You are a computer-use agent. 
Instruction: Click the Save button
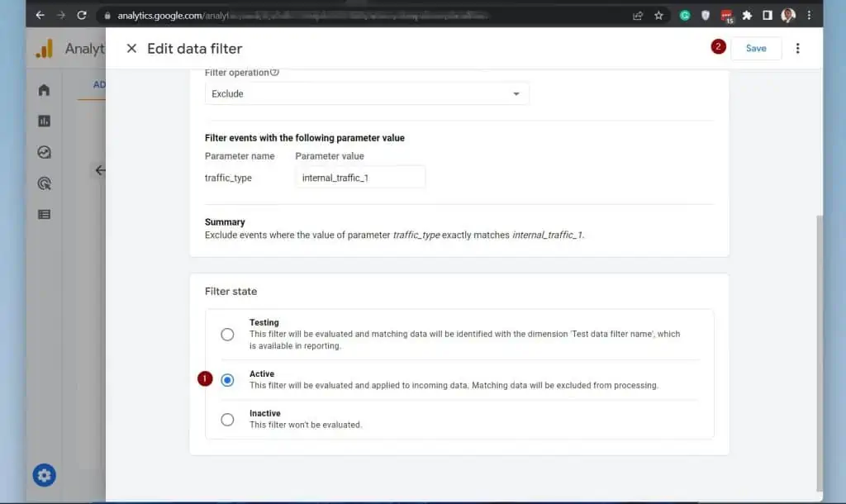click(756, 49)
